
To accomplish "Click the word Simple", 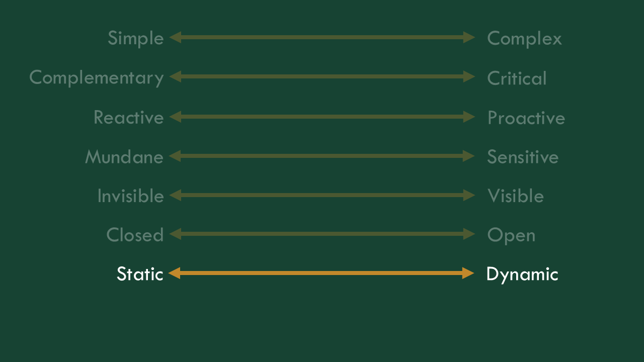I will [x=136, y=39].
